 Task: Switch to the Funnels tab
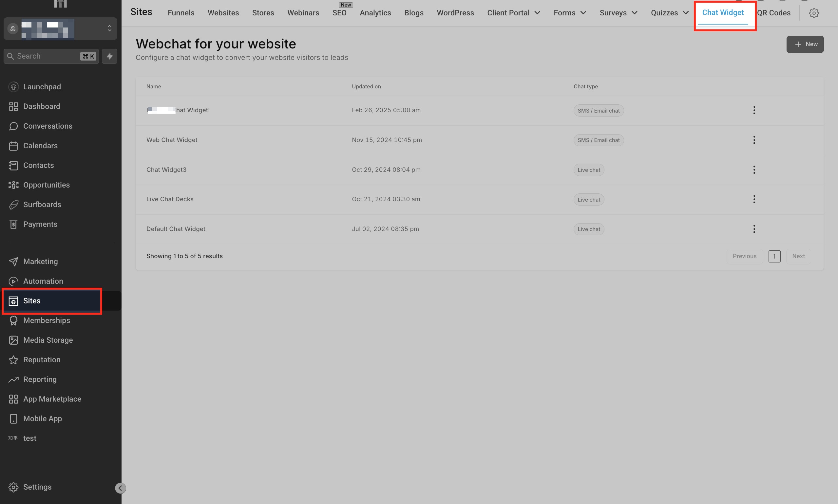click(x=181, y=13)
